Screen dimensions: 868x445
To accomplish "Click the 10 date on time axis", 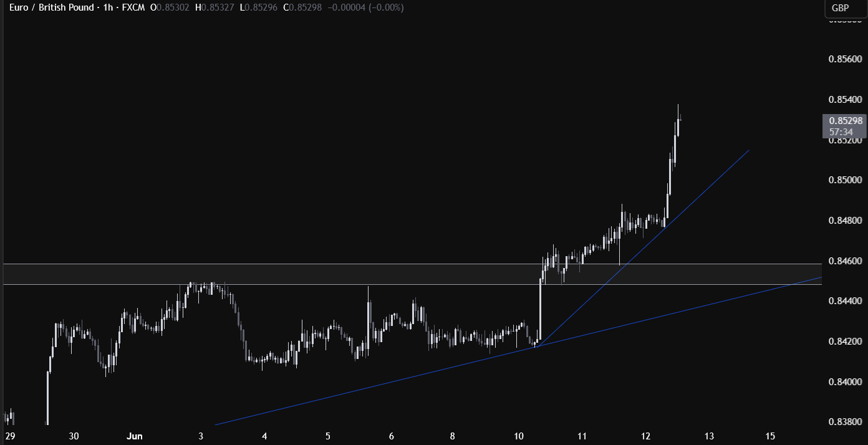I will tap(518, 436).
